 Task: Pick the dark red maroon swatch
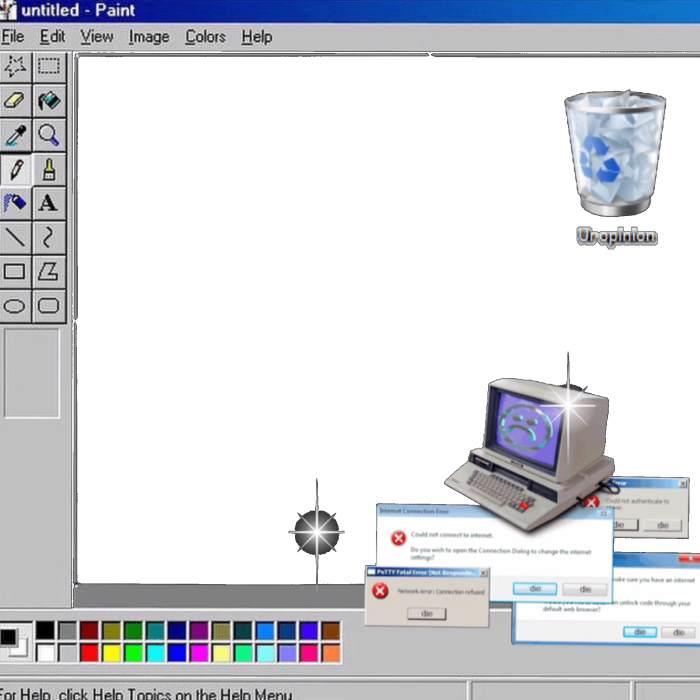pyautogui.click(x=89, y=630)
